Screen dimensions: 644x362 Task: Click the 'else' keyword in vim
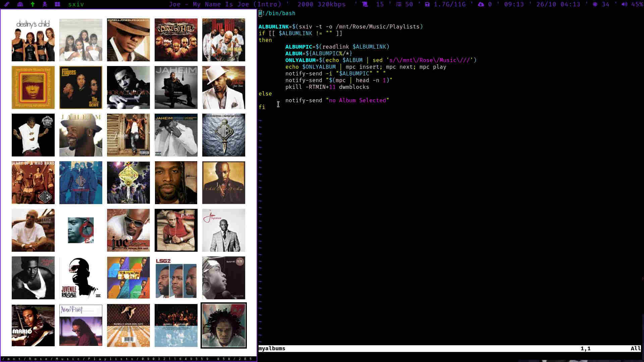[x=265, y=94]
